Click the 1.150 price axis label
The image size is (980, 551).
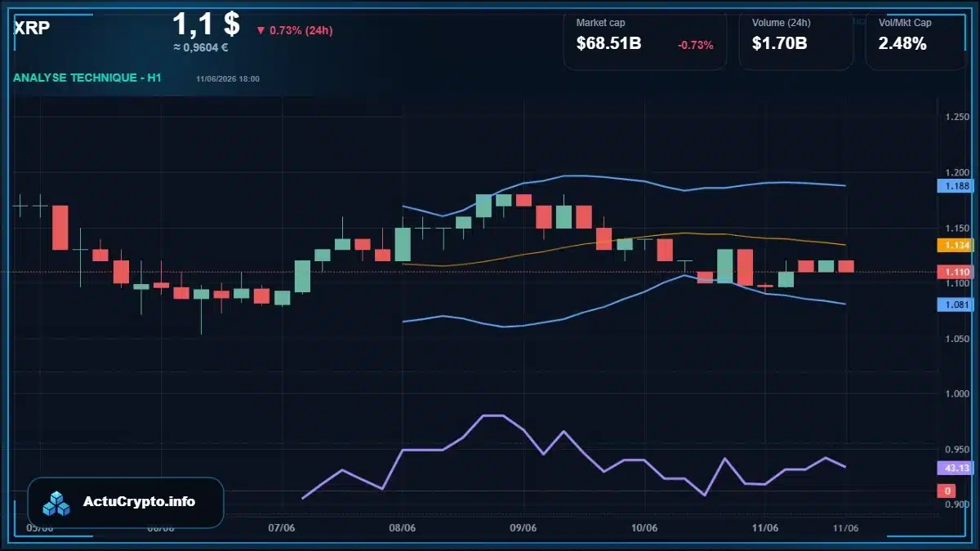pyautogui.click(x=956, y=229)
